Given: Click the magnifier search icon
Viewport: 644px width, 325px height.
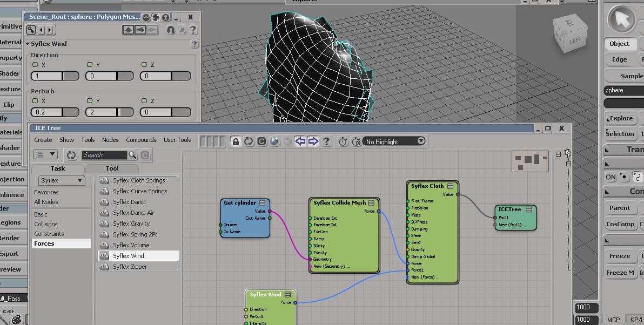Looking at the screenshot, I should pos(133,155).
